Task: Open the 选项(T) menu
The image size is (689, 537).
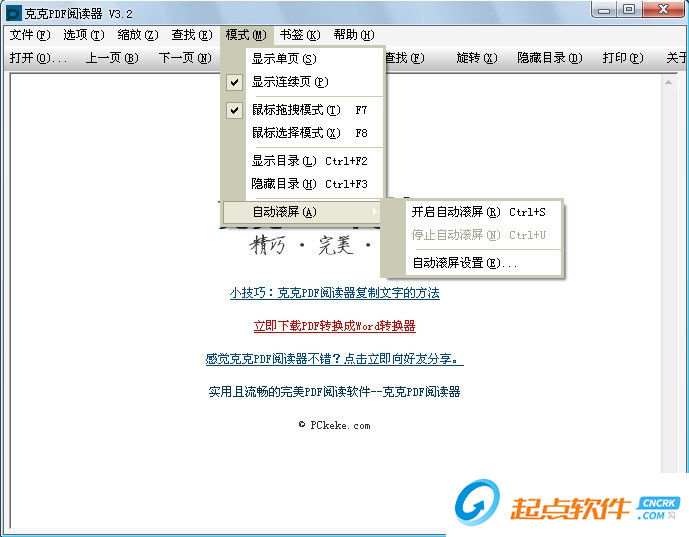Action: click(x=83, y=35)
